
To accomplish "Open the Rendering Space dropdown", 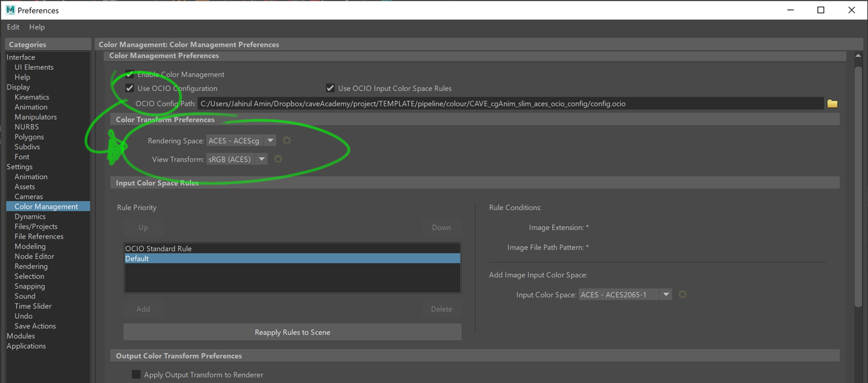I will 241,140.
